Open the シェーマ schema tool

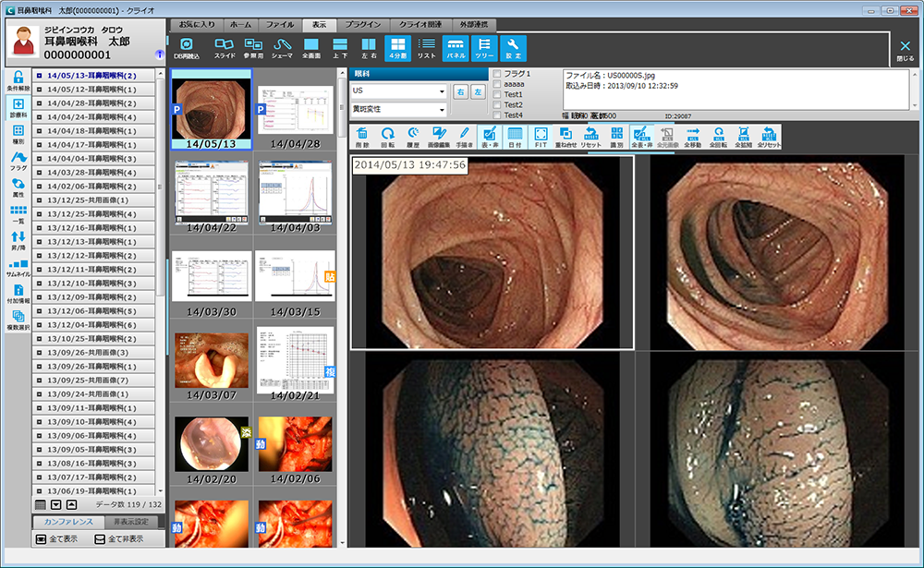coord(282,48)
